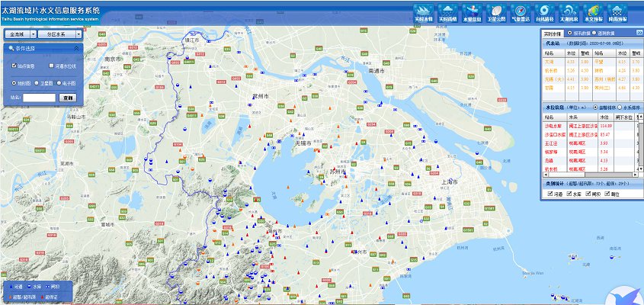Click the 无锡市 city label on map

303,143
